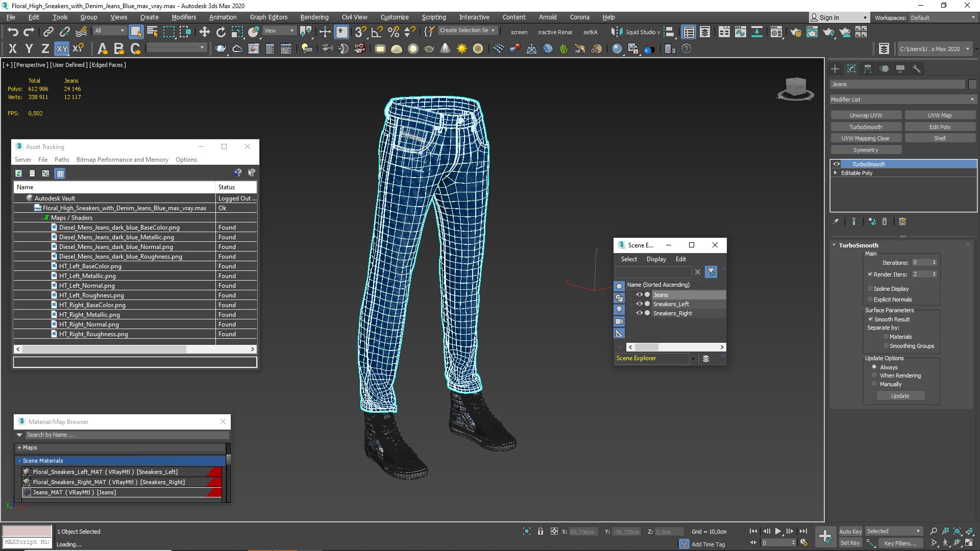The image size is (980, 551).
Task: Open the Utilities wrench panel tab
Action: click(916, 69)
